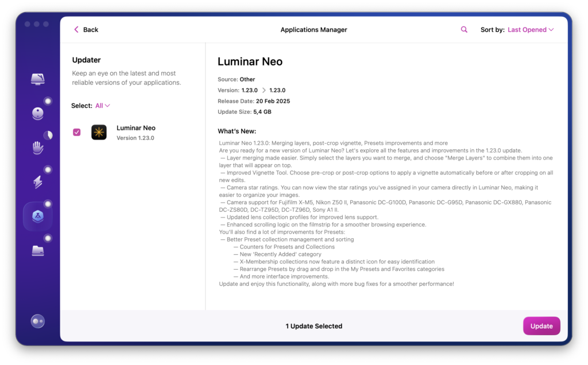Click the version arrow between 1.23.0 values
This screenshot has width=588, height=365.
(264, 90)
